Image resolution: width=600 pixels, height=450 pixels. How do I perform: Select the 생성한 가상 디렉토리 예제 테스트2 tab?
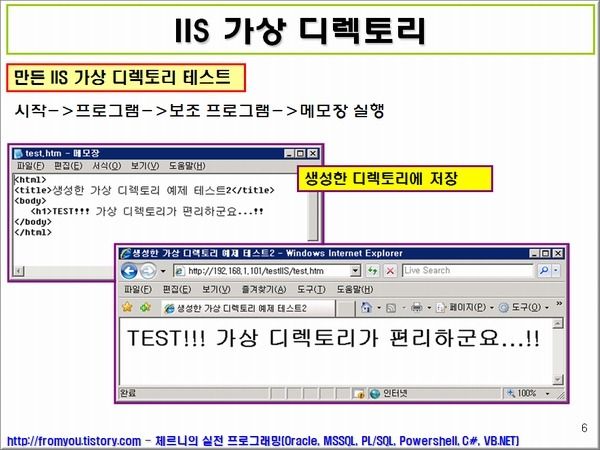tap(248, 308)
